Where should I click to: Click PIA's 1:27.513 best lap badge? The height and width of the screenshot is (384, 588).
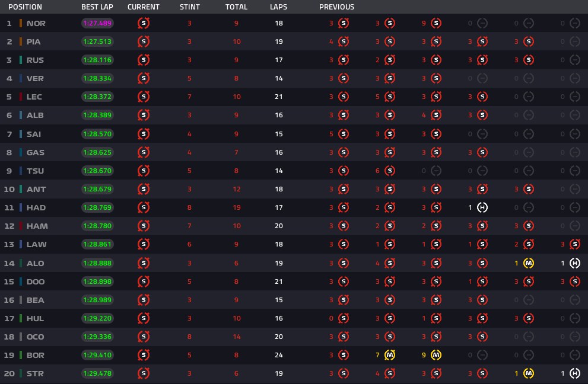click(x=97, y=41)
